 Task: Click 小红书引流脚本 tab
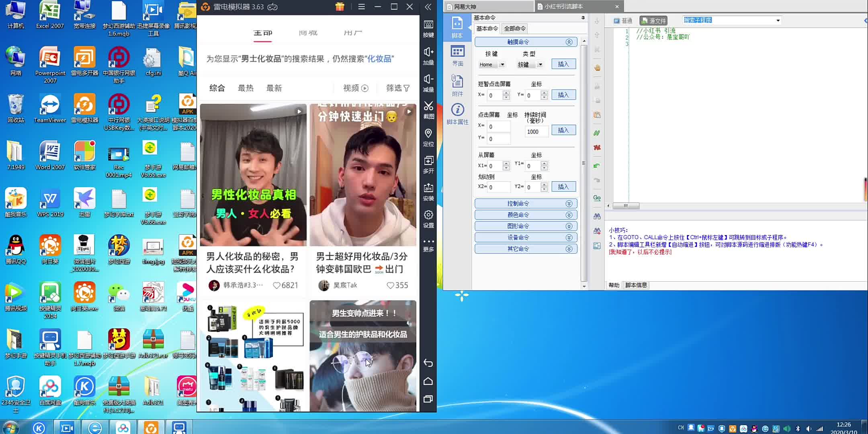pos(570,6)
